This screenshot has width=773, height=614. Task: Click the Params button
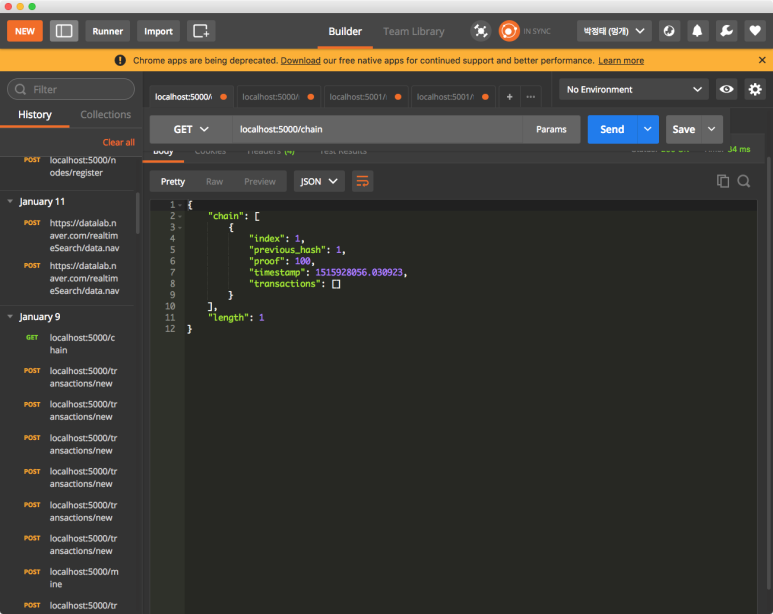(x=551, y=129)
